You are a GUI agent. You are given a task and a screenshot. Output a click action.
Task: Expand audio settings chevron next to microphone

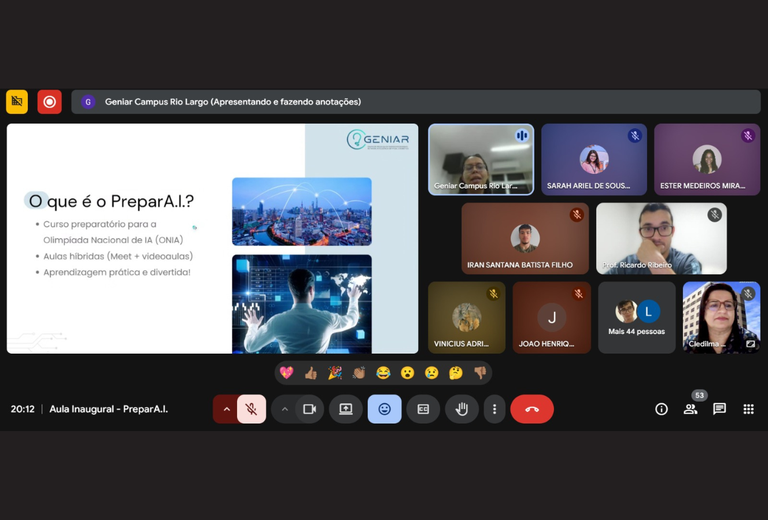[x=226, y=409]
